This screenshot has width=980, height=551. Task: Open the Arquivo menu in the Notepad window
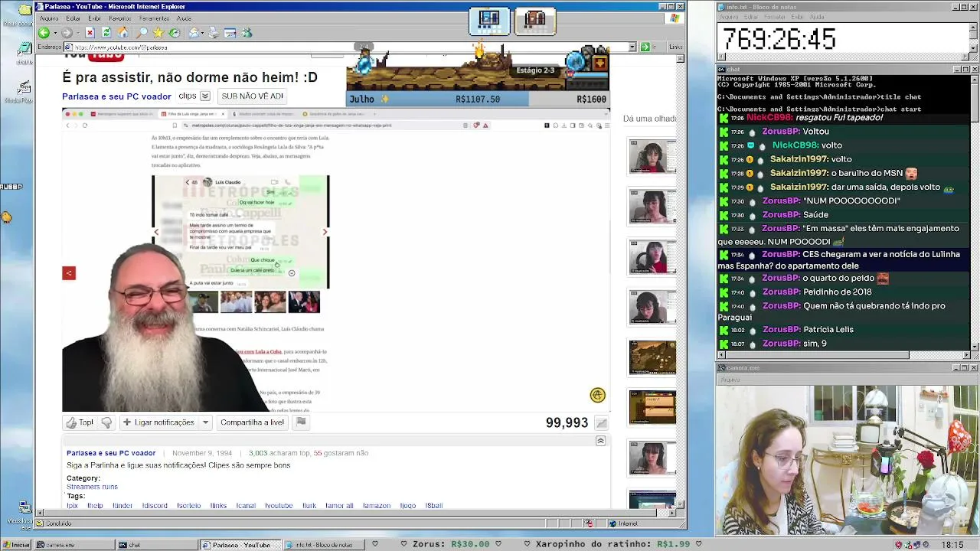[x=729, y=17]
